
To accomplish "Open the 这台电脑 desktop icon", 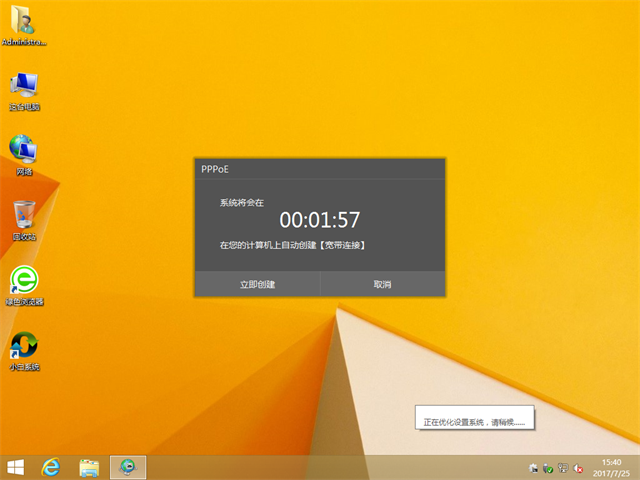I will pos(24,91).
